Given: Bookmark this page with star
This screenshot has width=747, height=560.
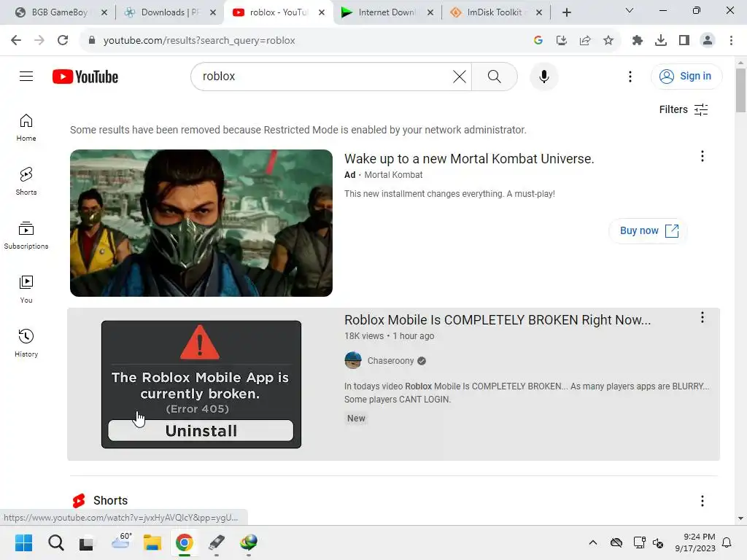Looking at the screenshot, I should pyautogui.click(x=608, y=41).
